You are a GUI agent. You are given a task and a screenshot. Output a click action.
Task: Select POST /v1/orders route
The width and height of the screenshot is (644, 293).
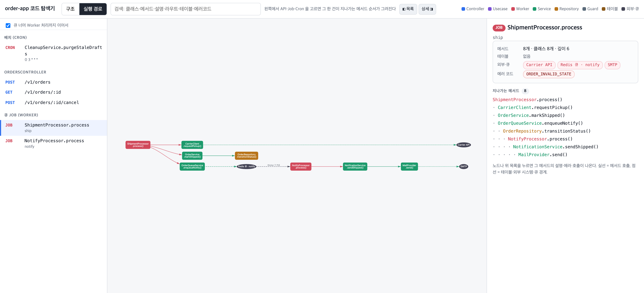(53, 82)
